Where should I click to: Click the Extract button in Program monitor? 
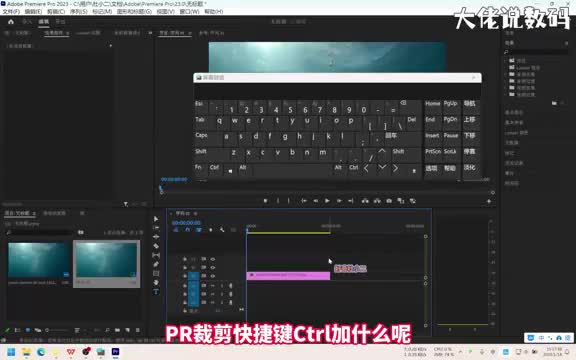pyautogui.click(x=377, y=201)
